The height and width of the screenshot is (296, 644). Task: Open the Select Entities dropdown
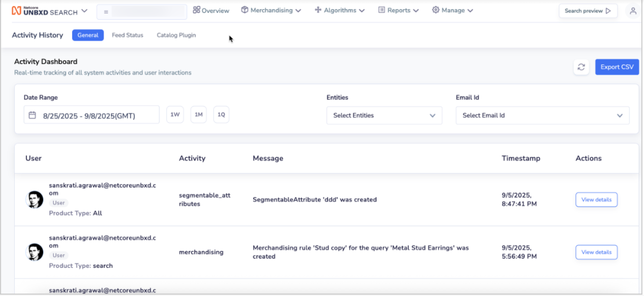(384, 115)
